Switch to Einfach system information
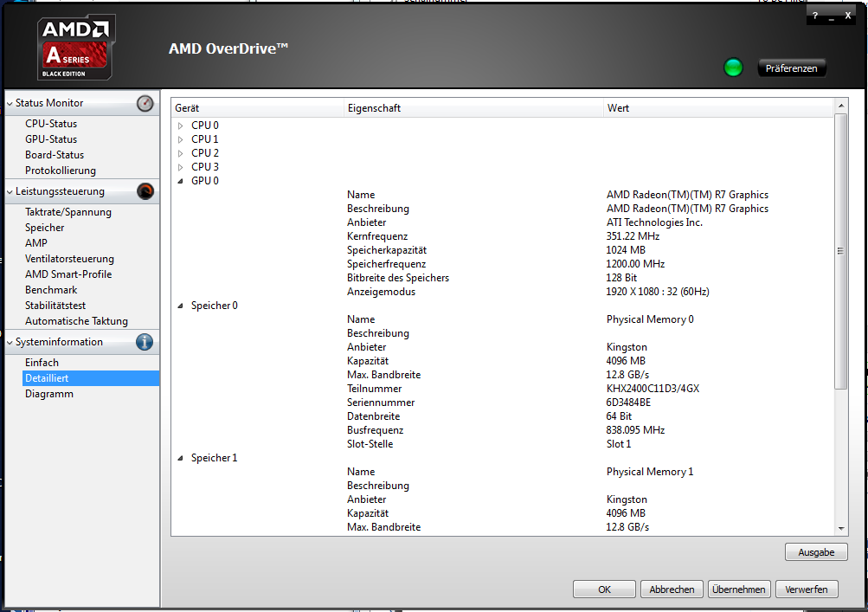Screen dimensions: 868x612 (42, 362)
